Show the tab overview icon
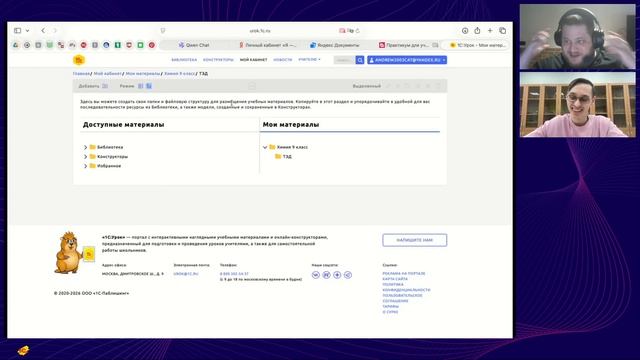Viewport: 640px width, 360px height. 502,31
